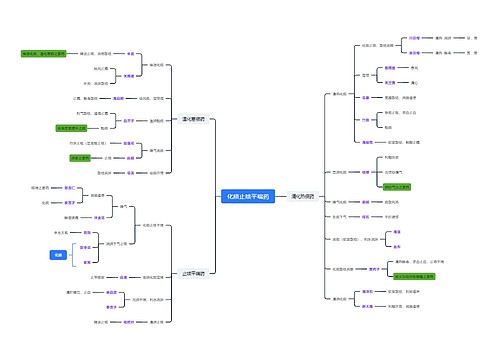
Task: Select the 桑白皮 purple node
Action: (x=111, y=292)
